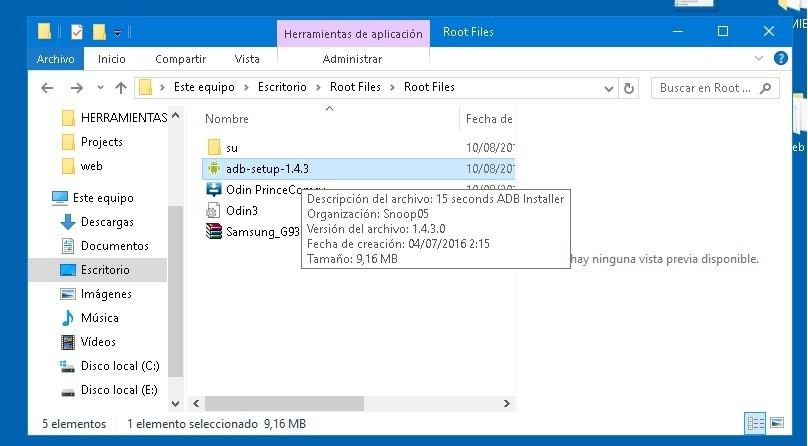Click navigation pane scroll down arrow
Viewport: 808px width, 446px height.
175,404
